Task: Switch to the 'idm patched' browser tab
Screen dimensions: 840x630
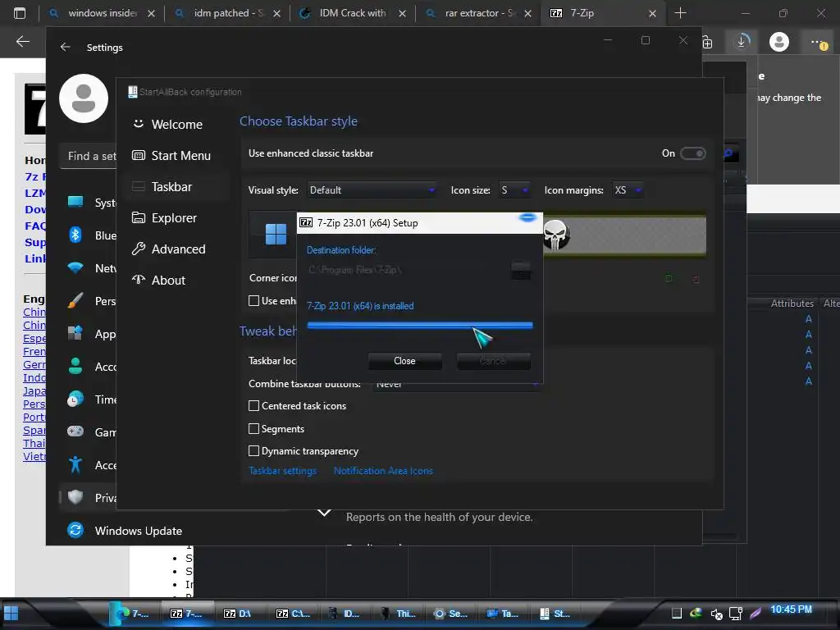Action: pyautogui.click(x=228, y=13)
